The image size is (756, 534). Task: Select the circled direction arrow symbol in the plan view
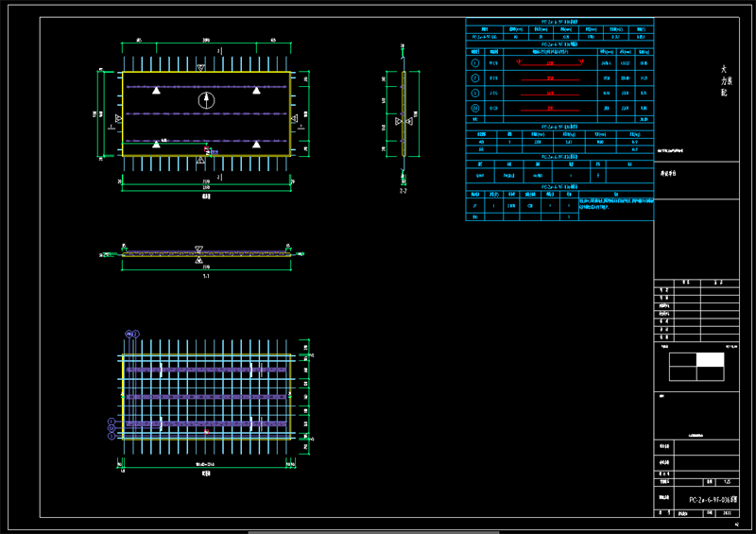pyautogui.click(x=206, y=100)
